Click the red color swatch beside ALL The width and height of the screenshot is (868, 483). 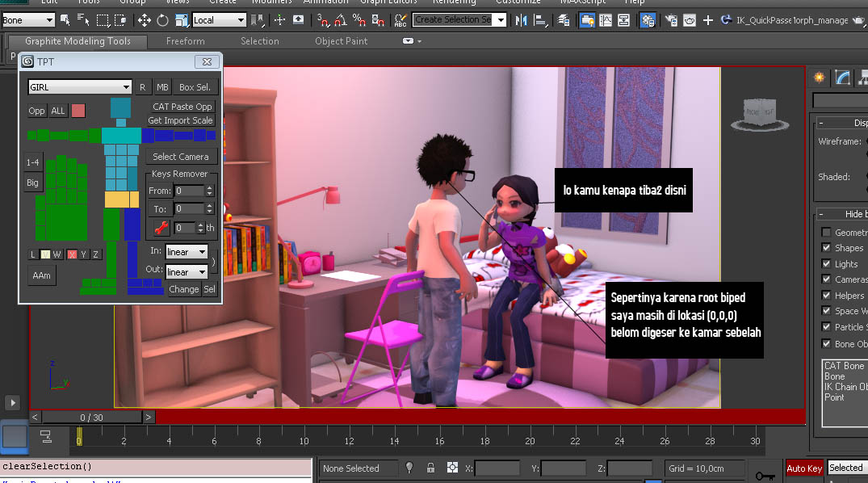pos(78,111)
